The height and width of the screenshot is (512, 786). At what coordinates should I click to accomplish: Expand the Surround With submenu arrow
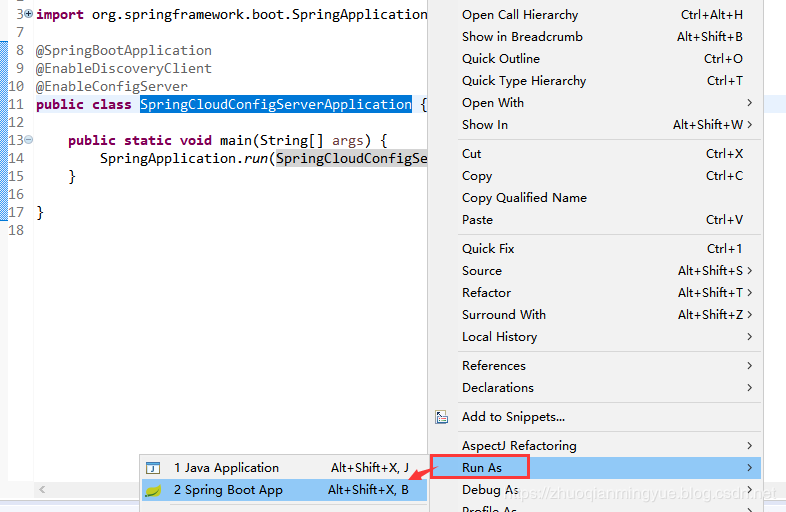point(749,315)
